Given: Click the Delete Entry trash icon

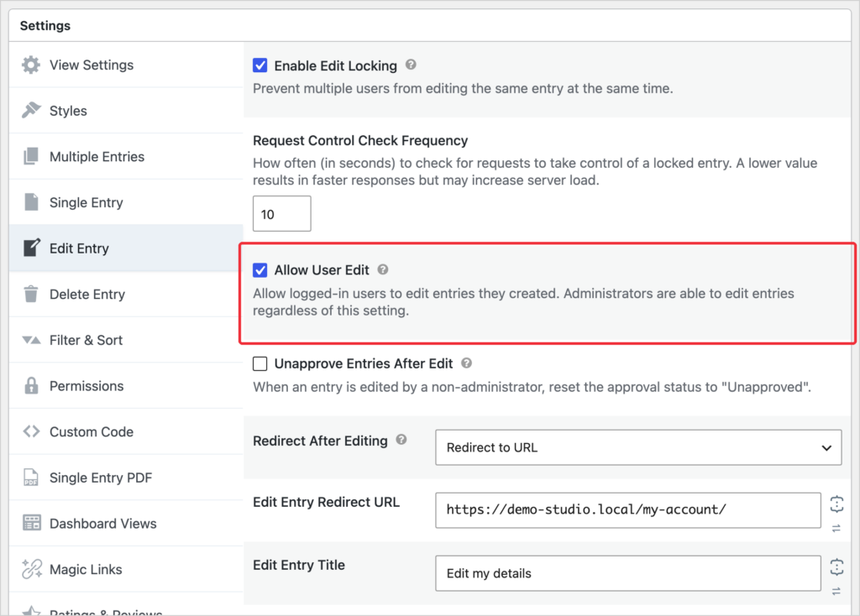Looking at the screenshot, I should (x=31, y=294).
